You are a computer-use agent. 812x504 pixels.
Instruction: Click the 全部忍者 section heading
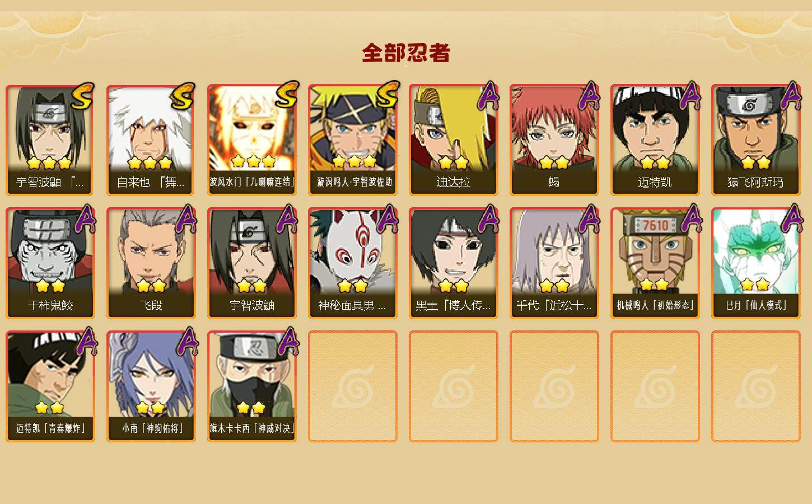[x=406, y=53]
